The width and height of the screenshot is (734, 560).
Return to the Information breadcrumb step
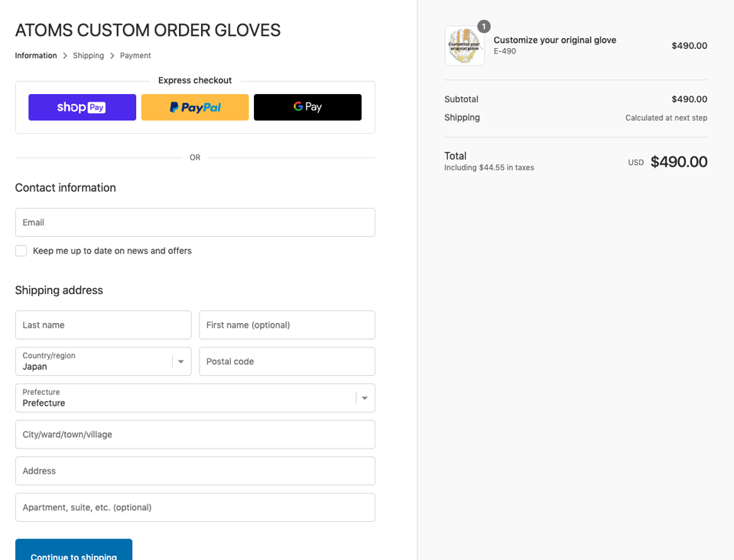click(35, 55)
